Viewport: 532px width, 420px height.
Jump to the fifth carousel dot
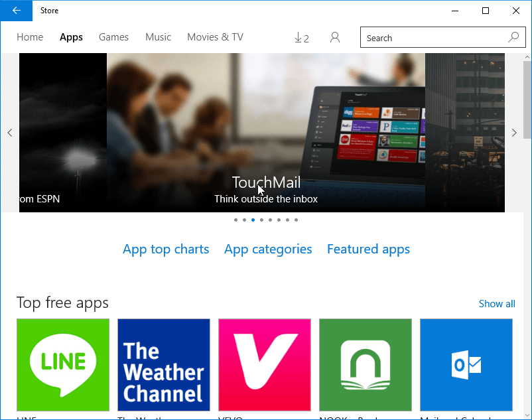click(x=271, y=220)
